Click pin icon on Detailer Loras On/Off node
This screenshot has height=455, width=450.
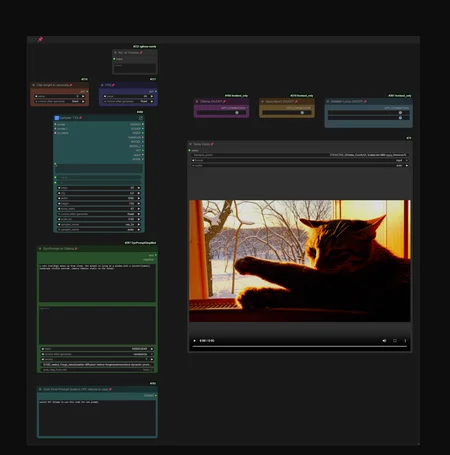365,102
